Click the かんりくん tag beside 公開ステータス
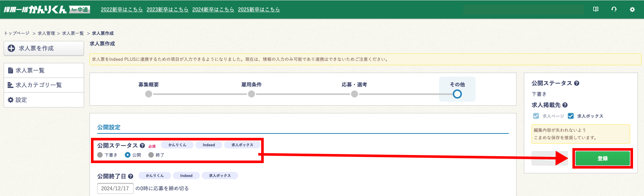The height and width of the screenshot is (196, 644). [x=177, y=145]
